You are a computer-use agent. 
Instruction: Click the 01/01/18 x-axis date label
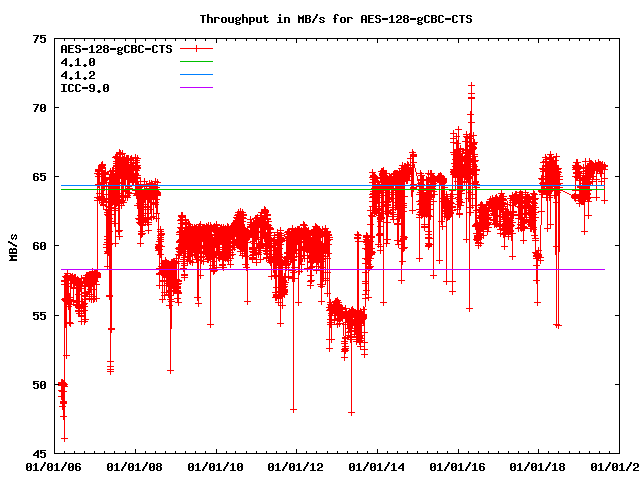coord(538,467)
